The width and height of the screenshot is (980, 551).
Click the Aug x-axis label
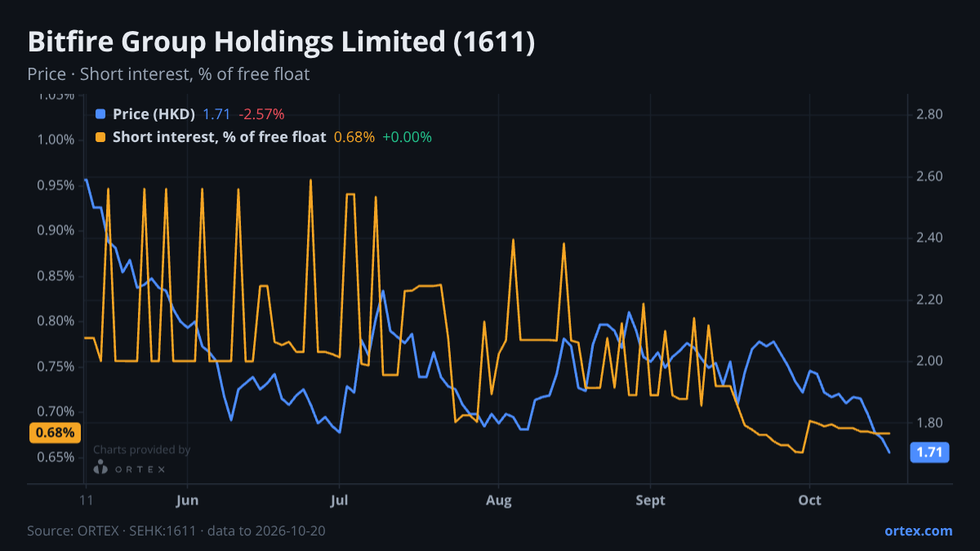click(498, 500)
